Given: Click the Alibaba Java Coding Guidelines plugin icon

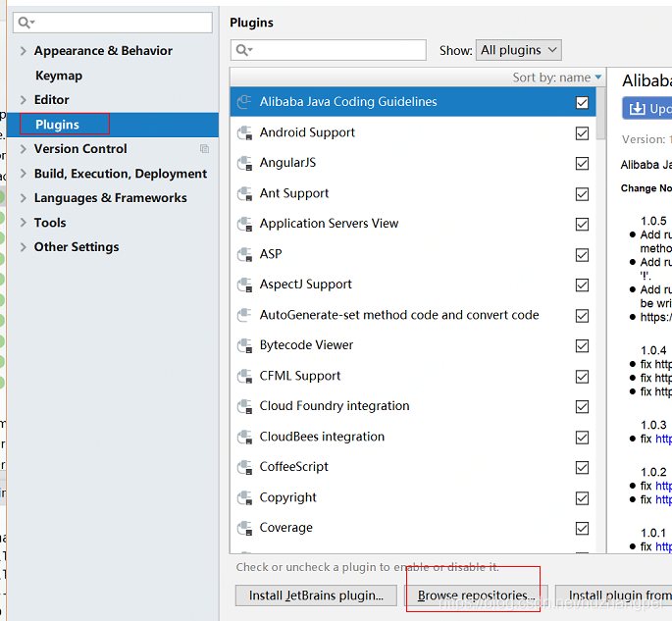Looking at the screenshot, I should 244,102.
